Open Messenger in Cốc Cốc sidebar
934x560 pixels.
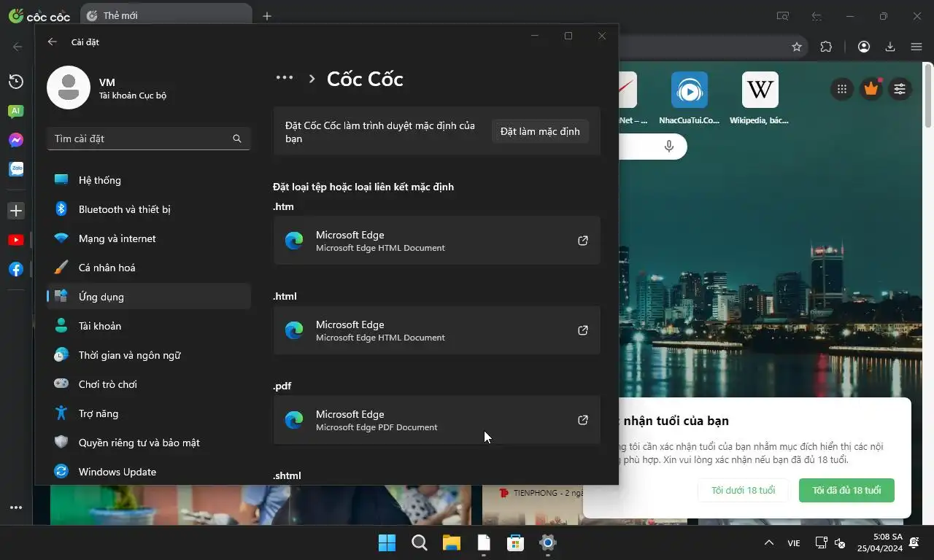(15, 140)
